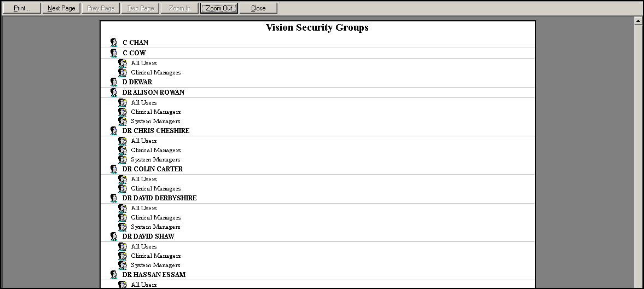The width and height of the screenshot is (644, 289).
Task: Click the user icon for DR DAVID SHAW
Action: (114, 236)
